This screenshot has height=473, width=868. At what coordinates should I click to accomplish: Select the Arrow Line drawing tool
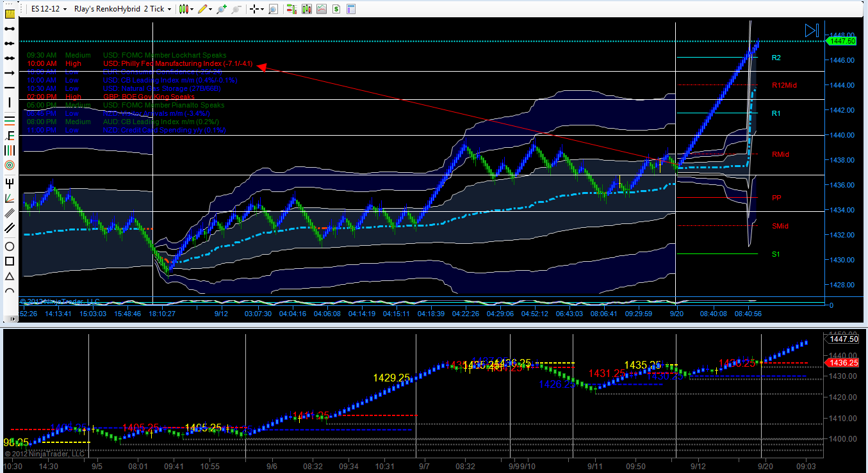tap(10, 74)
